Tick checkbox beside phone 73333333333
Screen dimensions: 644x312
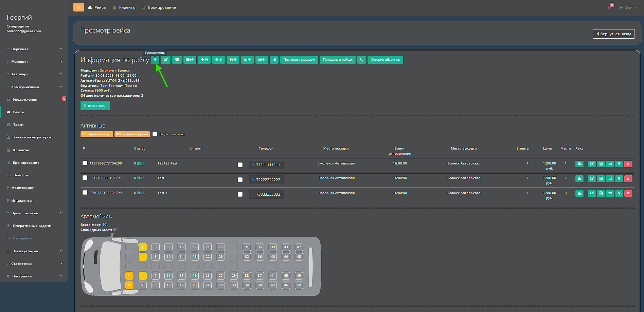point(240,194)
